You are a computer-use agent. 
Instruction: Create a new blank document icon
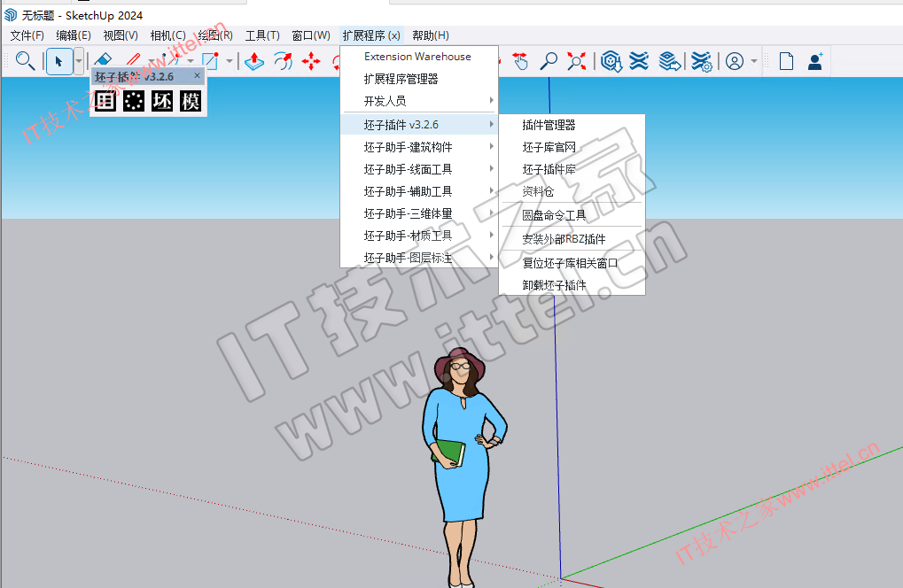coord(786,61)
